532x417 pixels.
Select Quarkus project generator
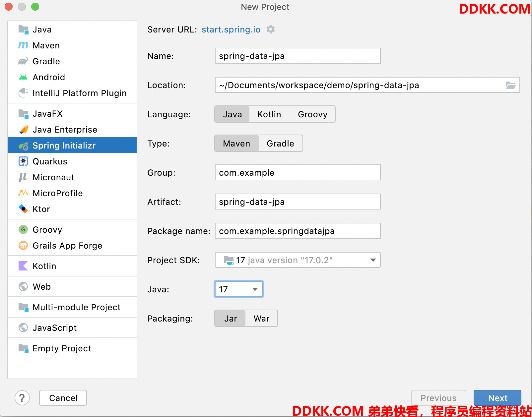click(72, 161)
